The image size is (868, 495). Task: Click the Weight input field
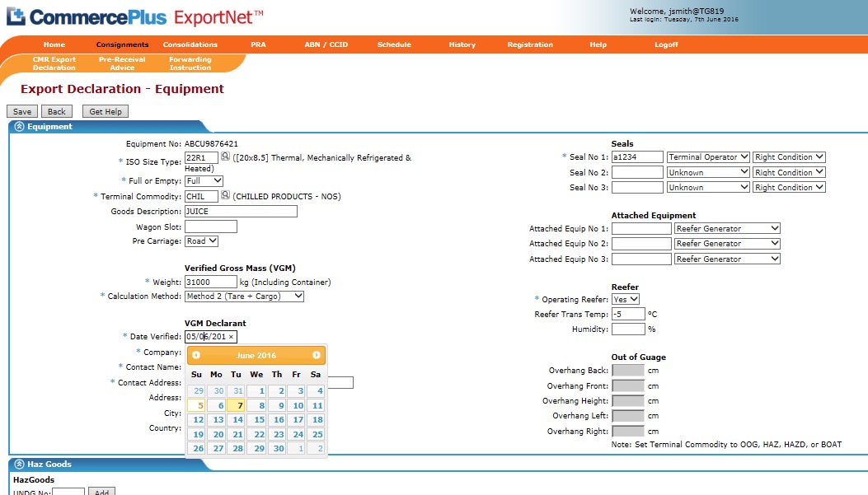(210, 282)
